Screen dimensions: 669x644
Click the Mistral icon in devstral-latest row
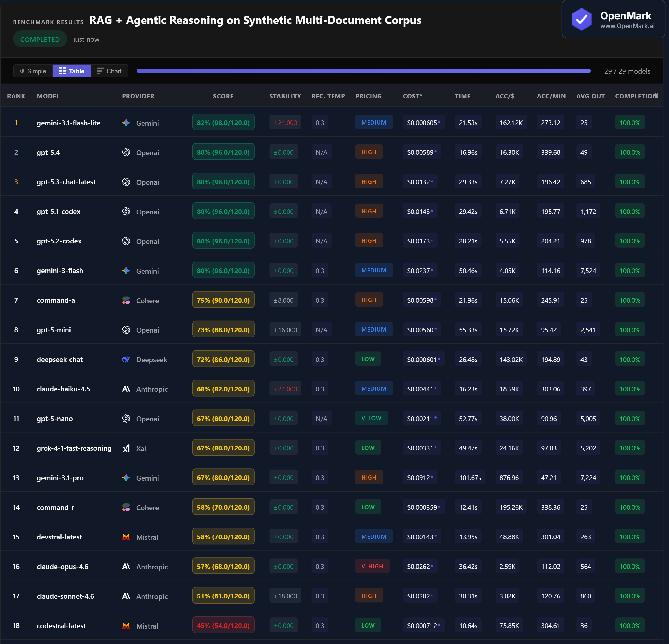[x=126, y=537]
